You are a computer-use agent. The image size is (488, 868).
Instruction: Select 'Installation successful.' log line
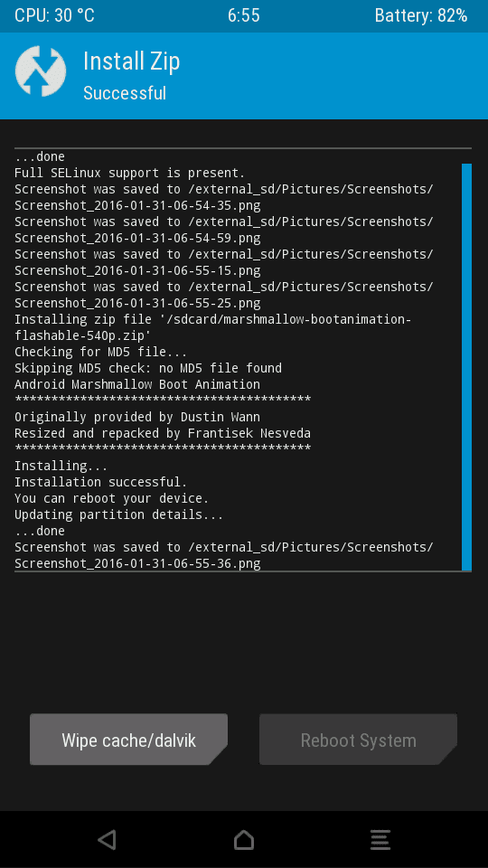100,482
